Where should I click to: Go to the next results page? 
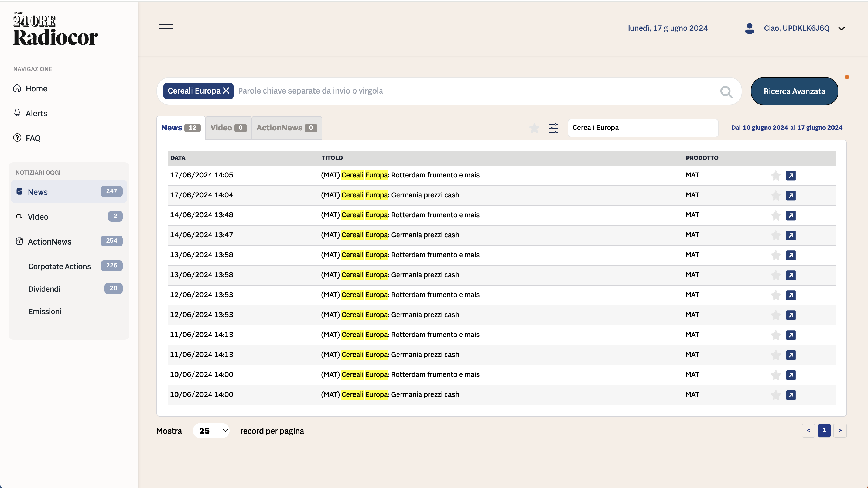[x=840, y=430]
